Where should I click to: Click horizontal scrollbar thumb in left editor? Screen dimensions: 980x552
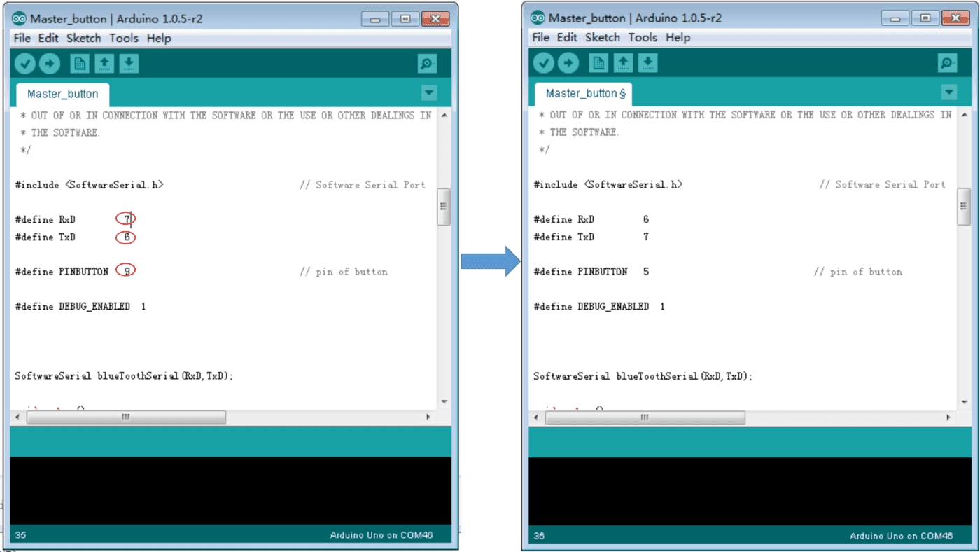(x=126, y=417)
